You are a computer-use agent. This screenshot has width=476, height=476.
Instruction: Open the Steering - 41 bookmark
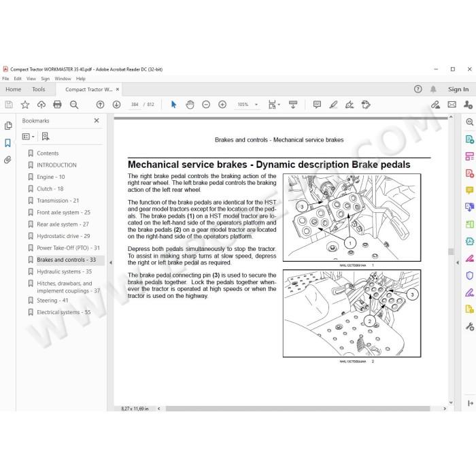click(x=52, y=301)
